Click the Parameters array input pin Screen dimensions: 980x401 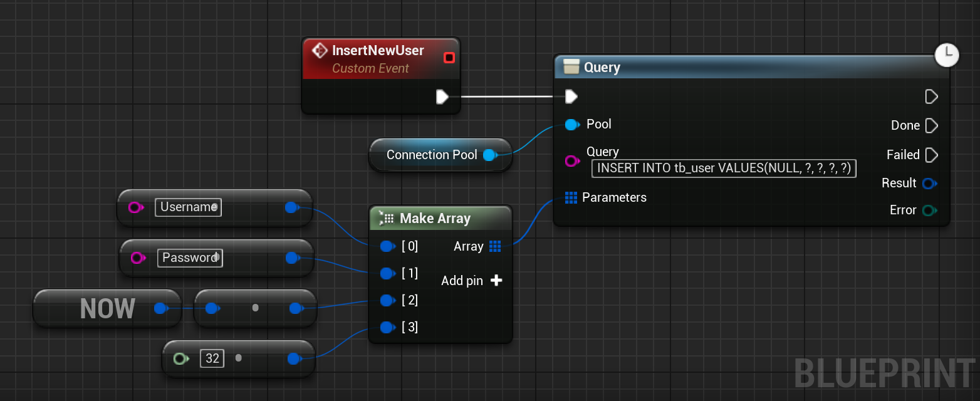click(571, 197)
